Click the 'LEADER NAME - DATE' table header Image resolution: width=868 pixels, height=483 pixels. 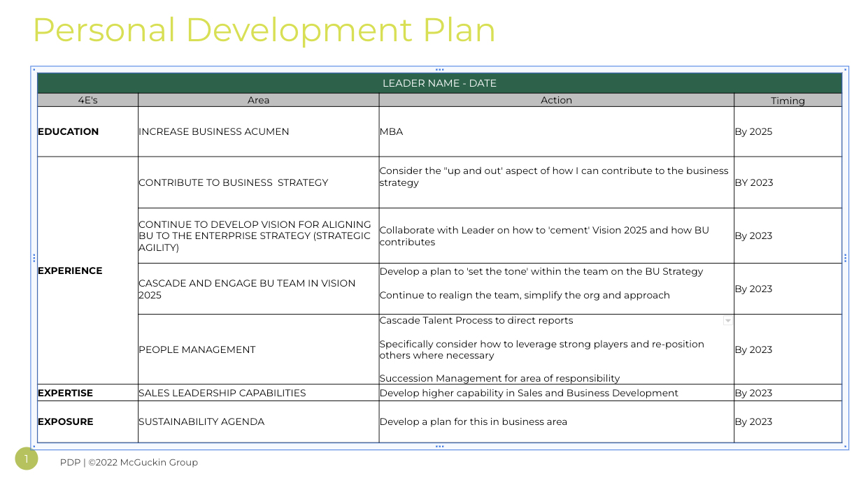click(439, 83)
